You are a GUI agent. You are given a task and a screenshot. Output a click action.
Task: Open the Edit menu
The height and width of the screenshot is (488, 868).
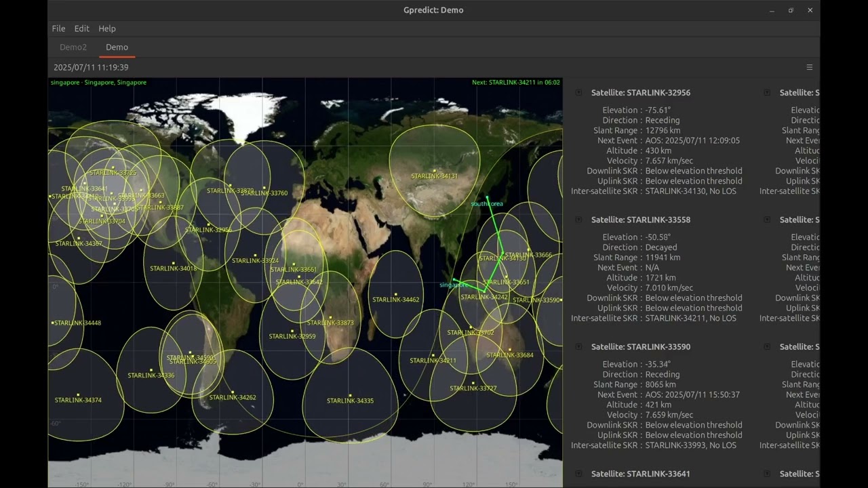tap(82, 28)
